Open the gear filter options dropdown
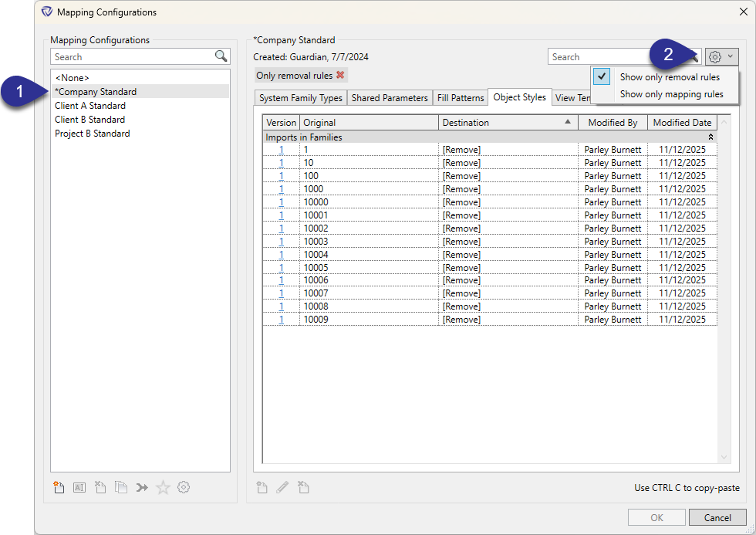756x535 pixels. tap(722, 57)
